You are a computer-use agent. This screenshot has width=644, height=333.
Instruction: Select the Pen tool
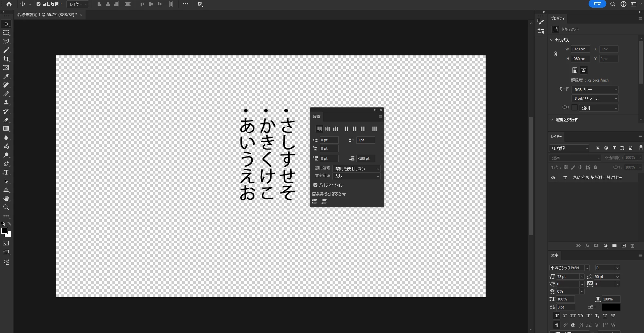click(x=6, y=164)
